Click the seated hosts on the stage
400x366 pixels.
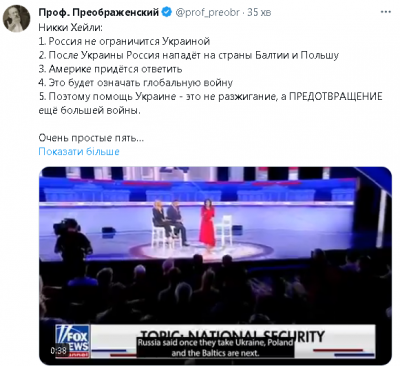pos(170,222)
